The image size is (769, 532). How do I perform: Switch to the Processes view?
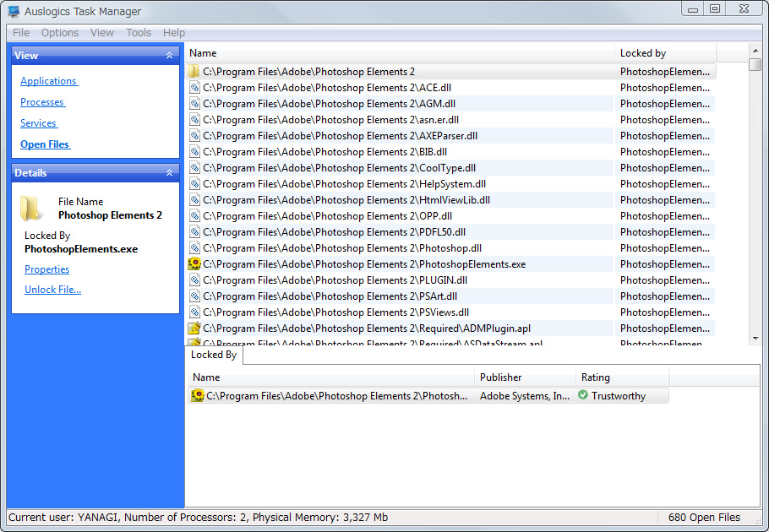point(42,102)
